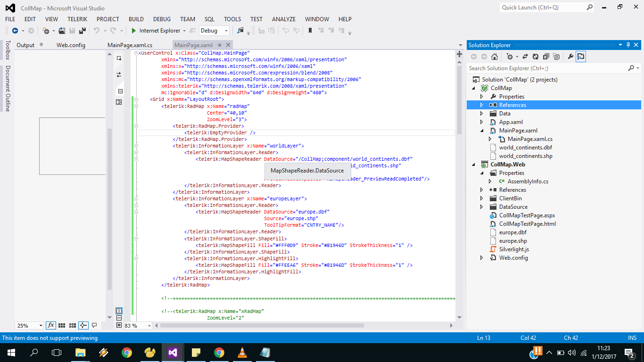Toggle the snap grid icon in designer
Viewport: 644px width, 362px height.
(62, 325)
